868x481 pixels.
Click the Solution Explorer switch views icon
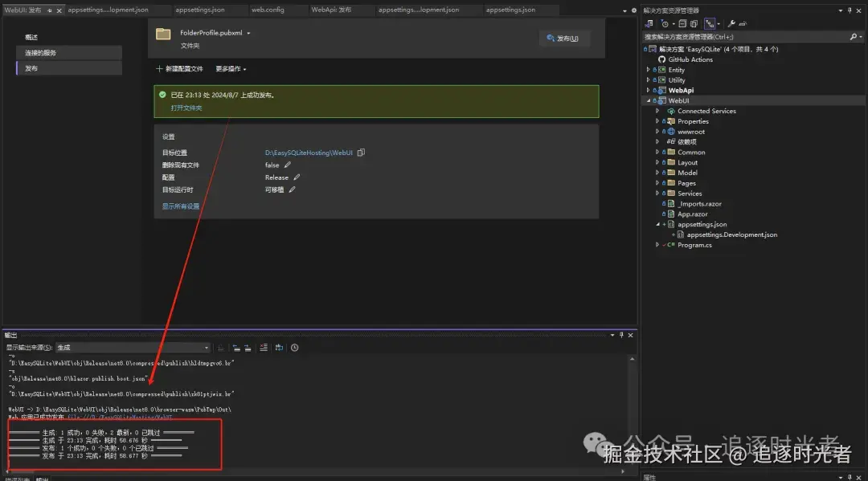649,24
